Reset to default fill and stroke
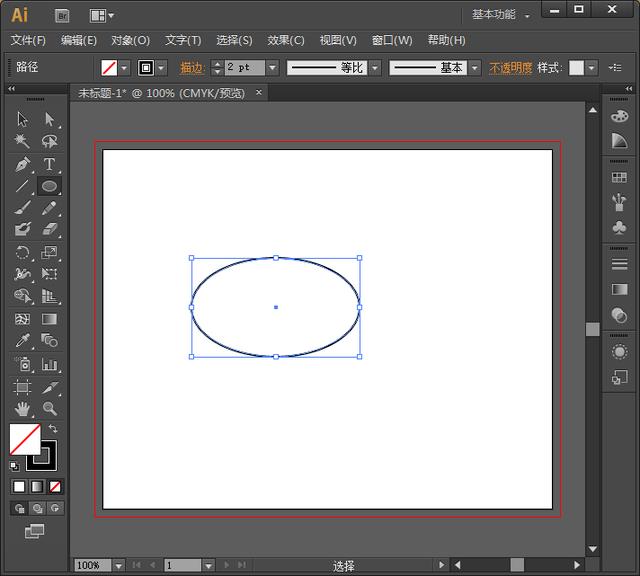The image size is (640, 576). 14,466
